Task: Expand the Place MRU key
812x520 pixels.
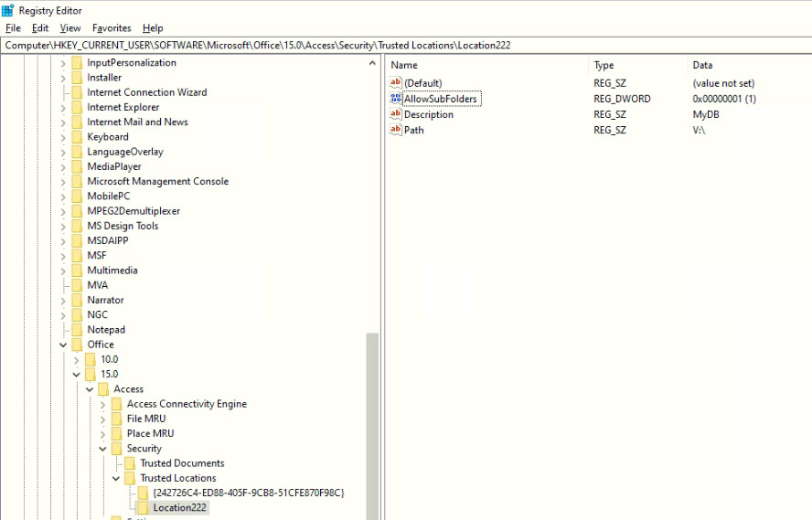Action: click(x=102, y=434)
